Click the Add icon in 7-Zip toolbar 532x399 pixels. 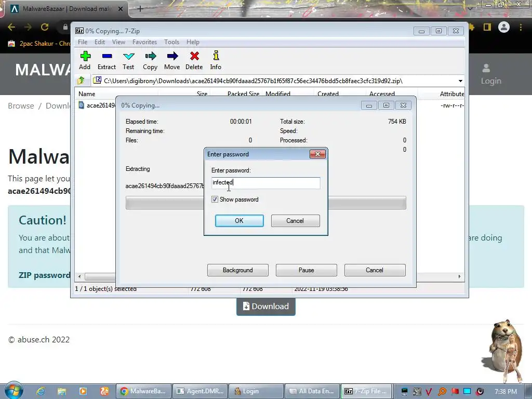click(85, 56)
